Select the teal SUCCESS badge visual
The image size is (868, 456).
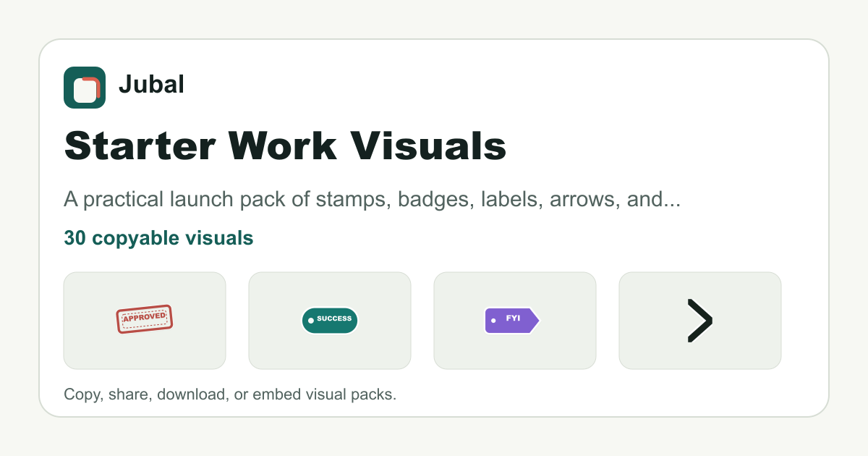[330, 320]
